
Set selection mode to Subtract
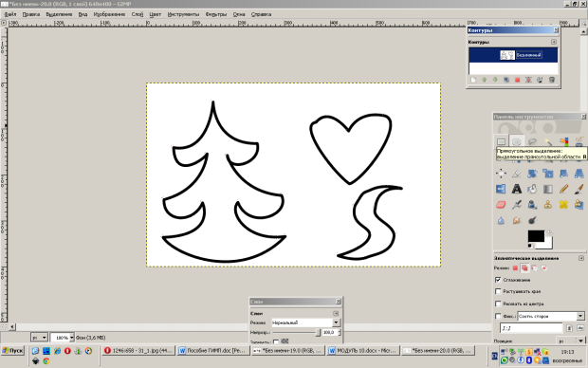(534, 267)
